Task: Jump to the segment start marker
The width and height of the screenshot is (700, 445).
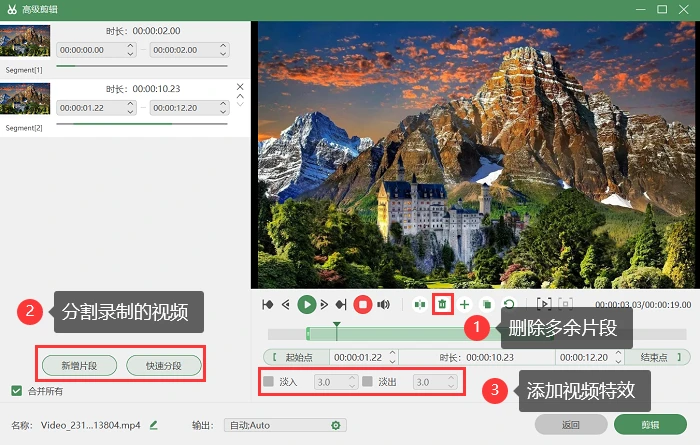Action: coord(267,305)
